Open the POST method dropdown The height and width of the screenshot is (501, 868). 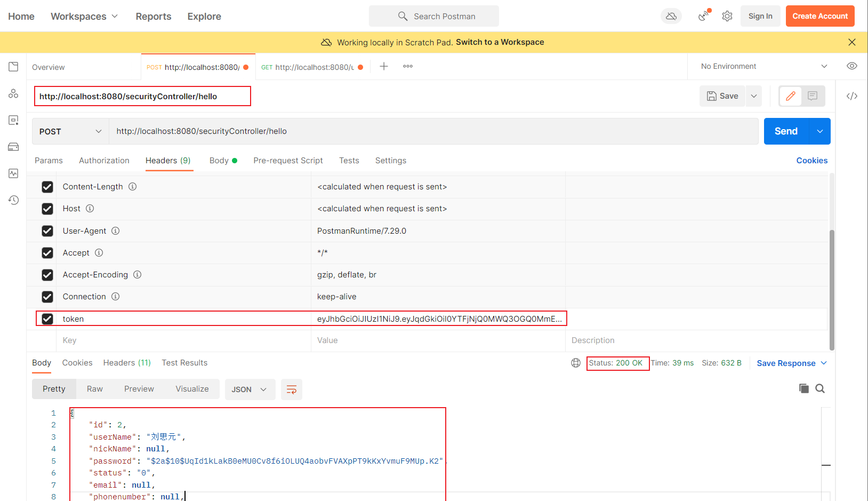pos(70,131)
